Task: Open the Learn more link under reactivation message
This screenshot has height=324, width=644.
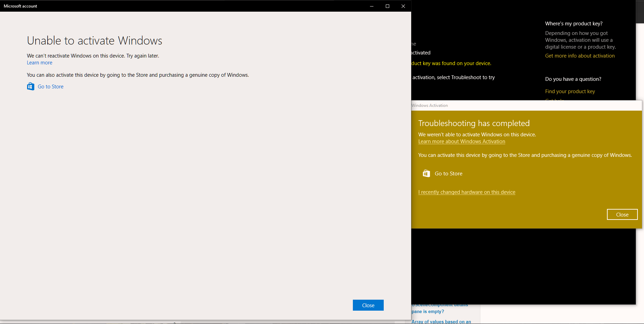Action: [39, 63]
